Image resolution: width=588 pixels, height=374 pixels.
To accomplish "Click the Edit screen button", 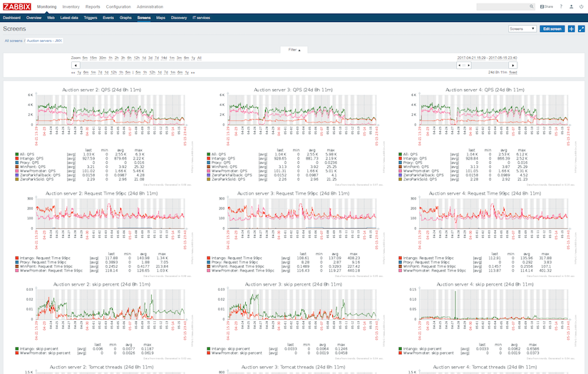I will point(552,29).
